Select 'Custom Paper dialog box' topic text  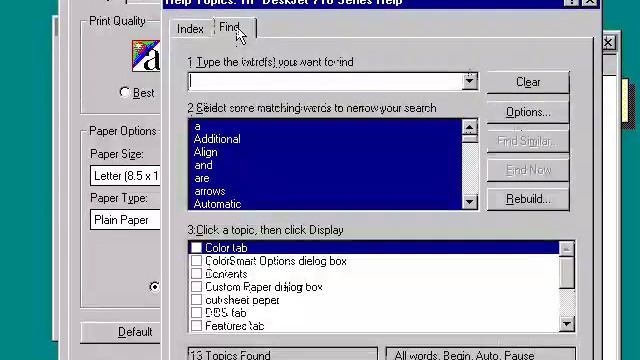click(x=264, y=287)
